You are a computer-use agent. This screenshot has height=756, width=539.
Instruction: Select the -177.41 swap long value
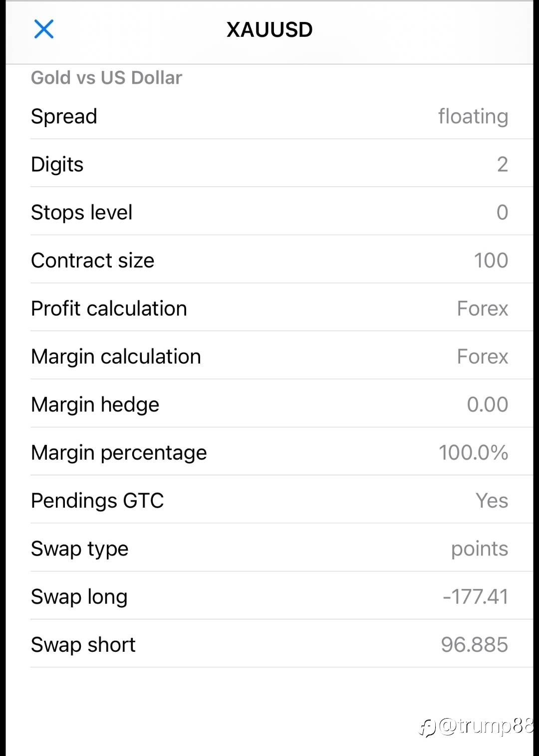475,596
